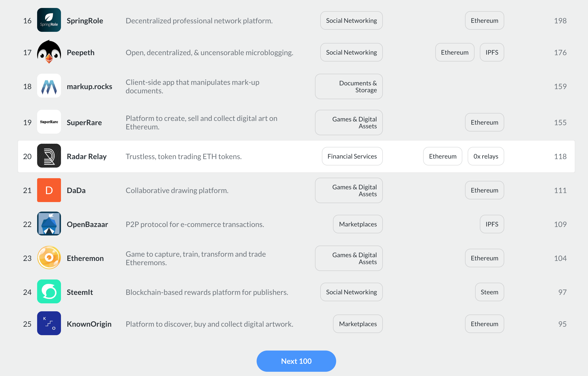Click the Financial Services category tag

(352, 156)
